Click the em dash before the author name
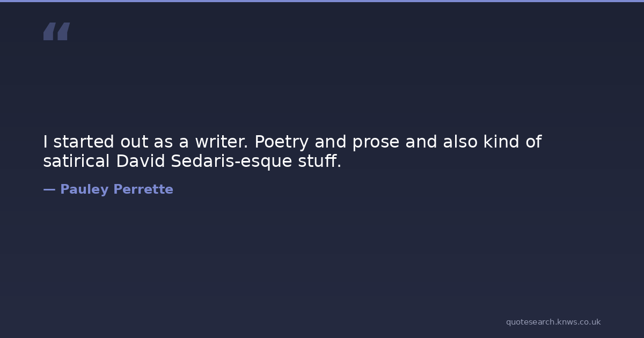The width and height of the screenshot is (644, 338). [49, 189]
